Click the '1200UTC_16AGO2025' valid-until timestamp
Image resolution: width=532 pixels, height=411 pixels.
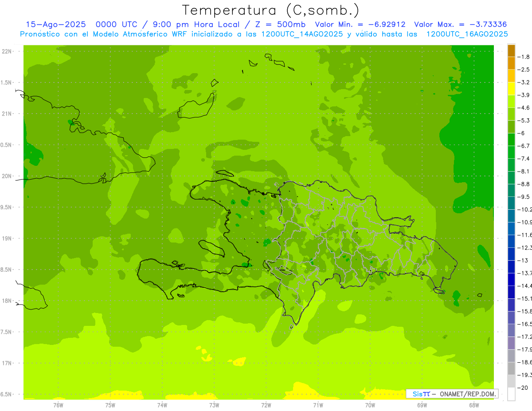[467, 34]
